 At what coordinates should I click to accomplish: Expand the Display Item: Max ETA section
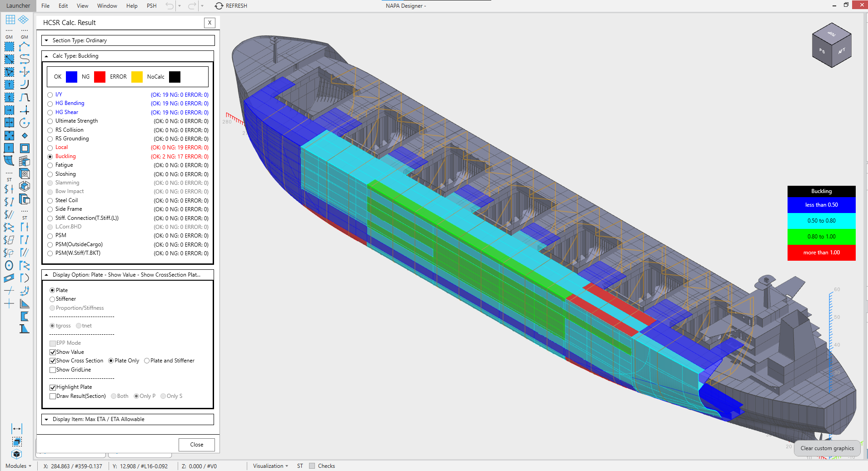46,420
